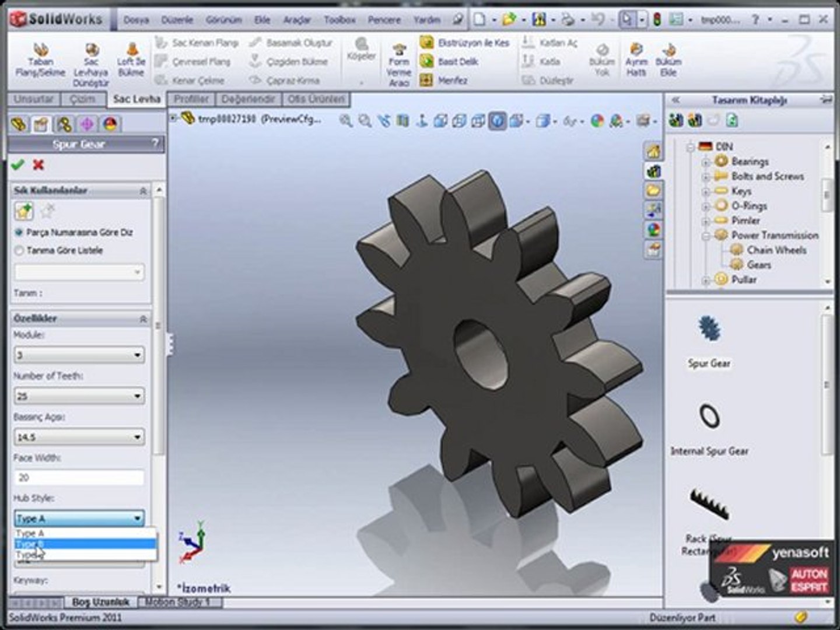The width and height of the screenshot is (840, 630).
Task: Open the Toolbox menu
Action: tap(339, 20)
